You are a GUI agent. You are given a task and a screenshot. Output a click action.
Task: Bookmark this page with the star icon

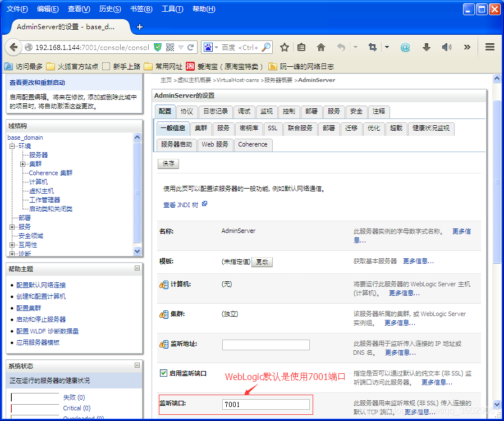(x=285, y=48)
